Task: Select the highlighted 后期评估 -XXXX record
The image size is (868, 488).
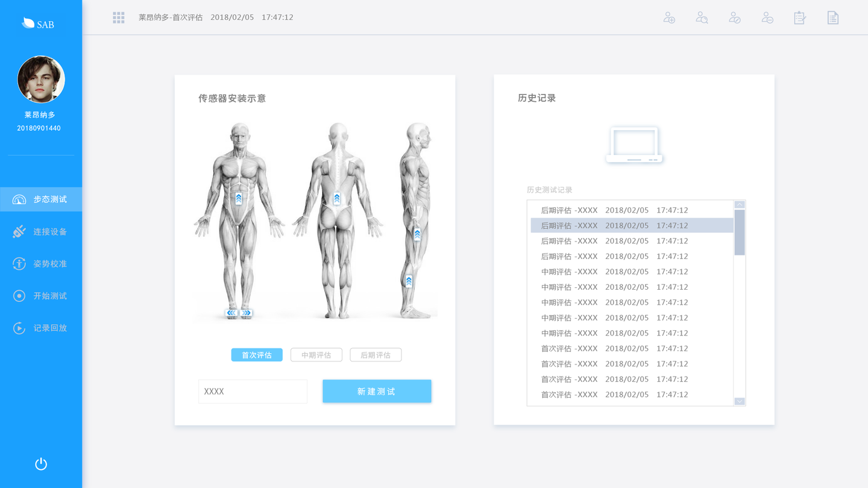Action: [632, 225]
